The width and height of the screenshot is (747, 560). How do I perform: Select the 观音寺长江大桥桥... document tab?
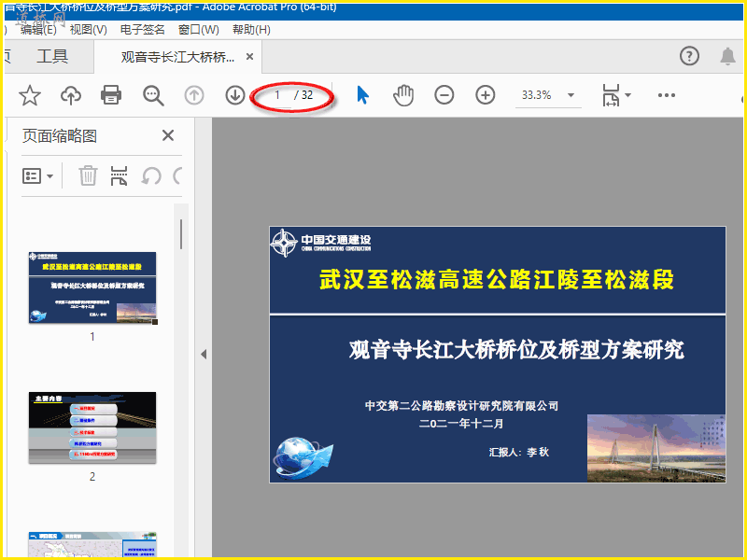pos(177,57)
